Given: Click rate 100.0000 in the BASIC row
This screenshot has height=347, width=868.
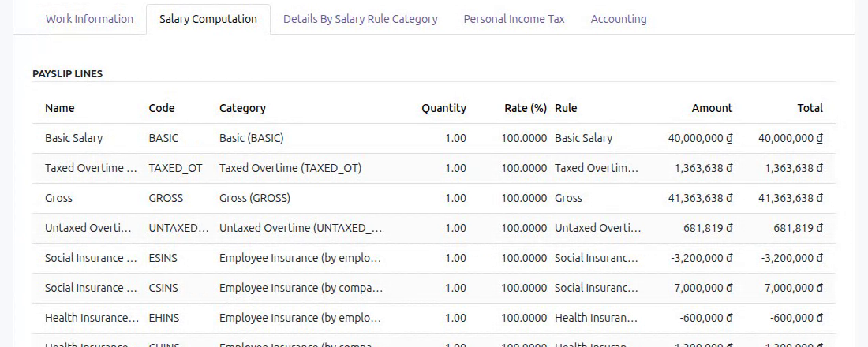Looking at the screenshot, I should [524, 138].
